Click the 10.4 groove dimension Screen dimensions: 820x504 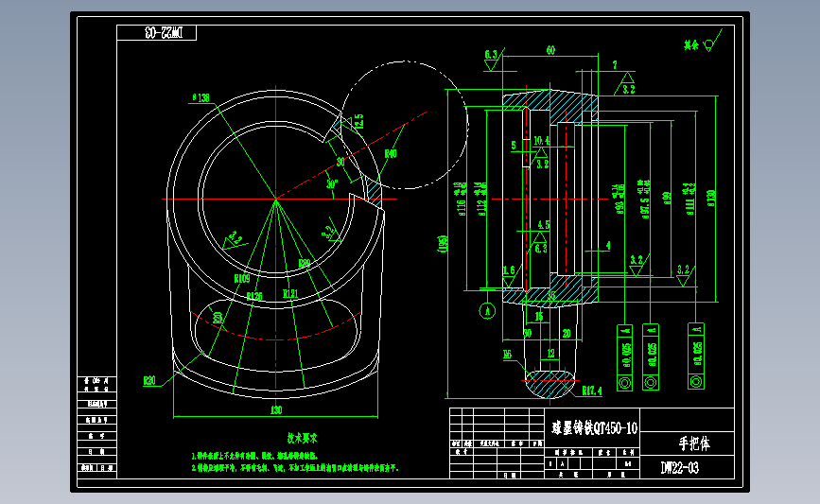(x=542, y=141)
